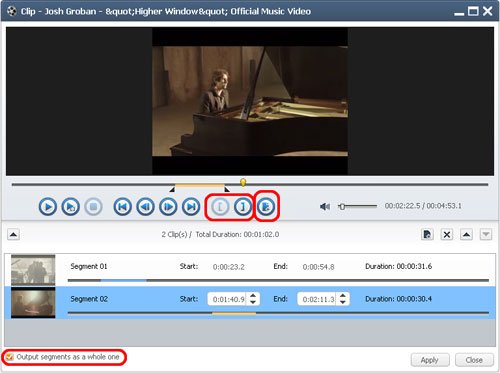This screenshot has height=373, width=500.
Task: Click the Close button
Action: pyautogui.click(x=474, y=360)
